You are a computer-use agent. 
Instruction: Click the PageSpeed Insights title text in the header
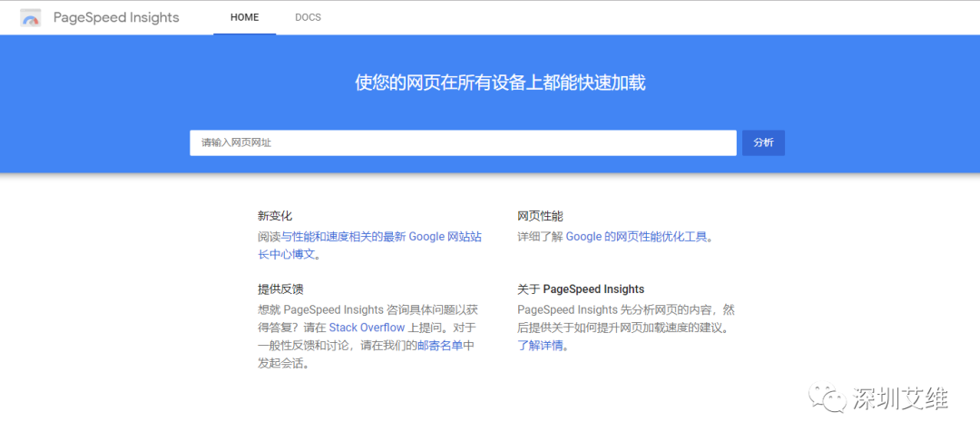[116, 17]
